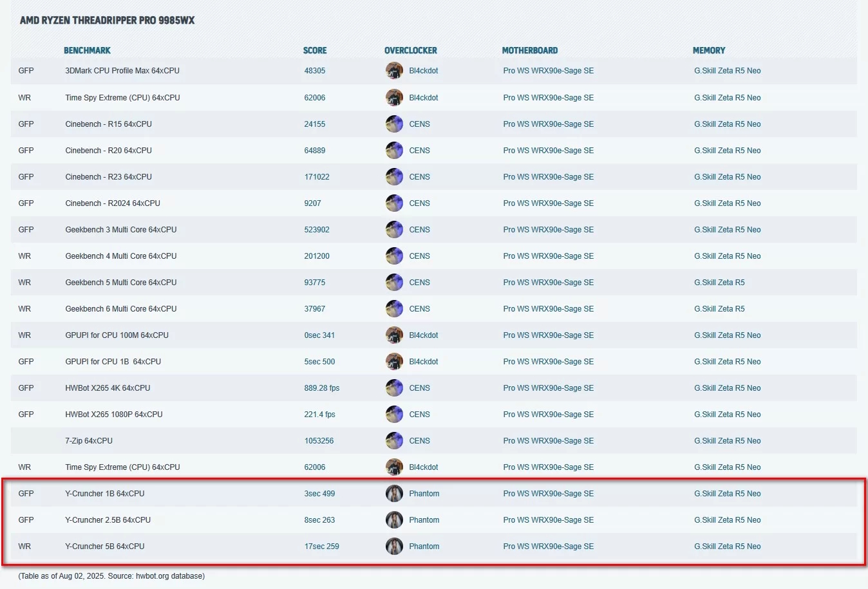
Task: Click the SCORE column header
Action: point(315,50)
